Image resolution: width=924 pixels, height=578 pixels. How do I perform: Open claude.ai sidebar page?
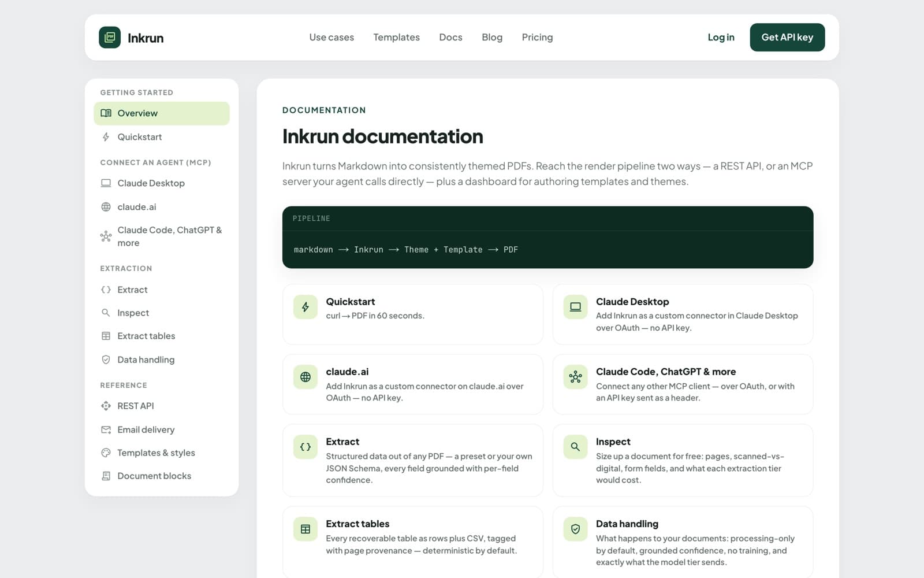pyautogui.click(x=162, y=207)
